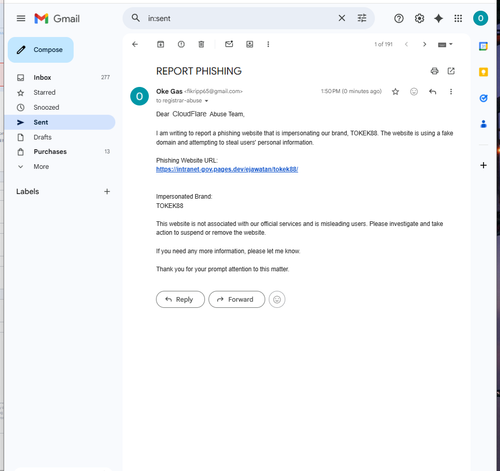The image size is (500, 471).
Task: Click the reply arrow in message header
Action: (433, 92)
